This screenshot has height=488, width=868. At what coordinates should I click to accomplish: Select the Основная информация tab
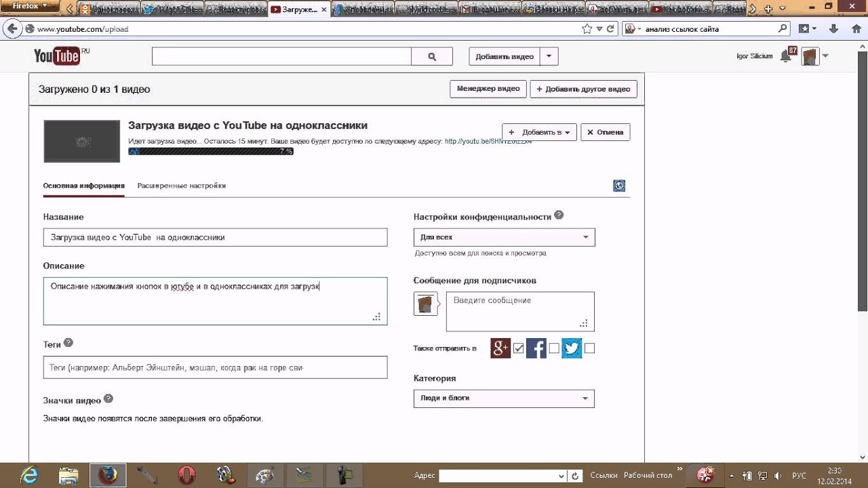click(x=83, y=186)
